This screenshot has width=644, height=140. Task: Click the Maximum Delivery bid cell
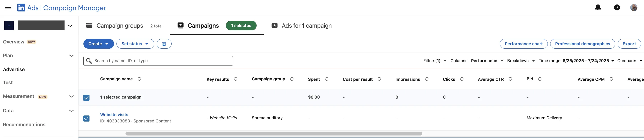[x=544, y=118]
